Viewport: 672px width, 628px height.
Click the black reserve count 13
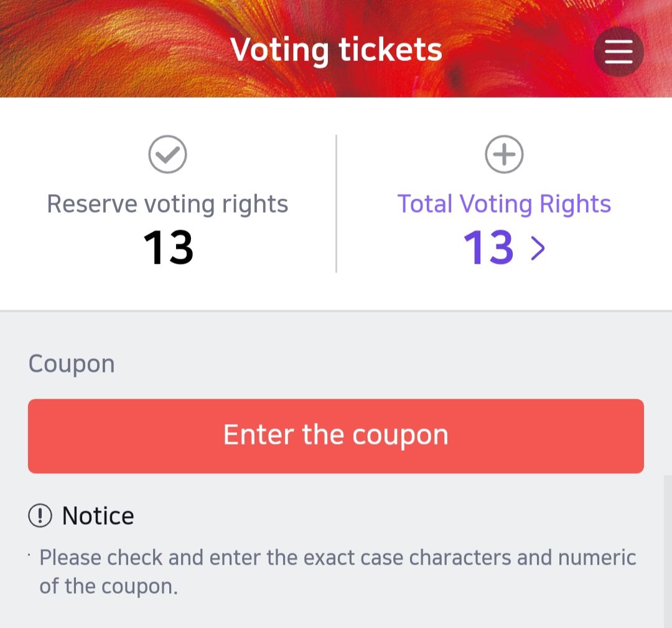point(169,248)
